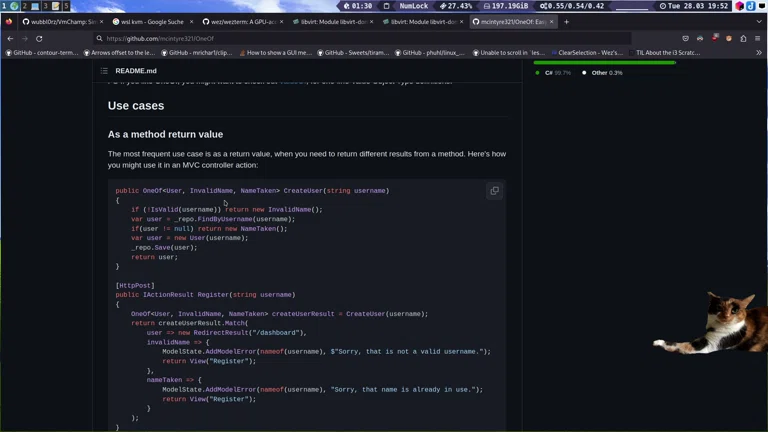Click the date and time clock display
This screenshot has height=432, width=768.
click(x=694, y=6)
